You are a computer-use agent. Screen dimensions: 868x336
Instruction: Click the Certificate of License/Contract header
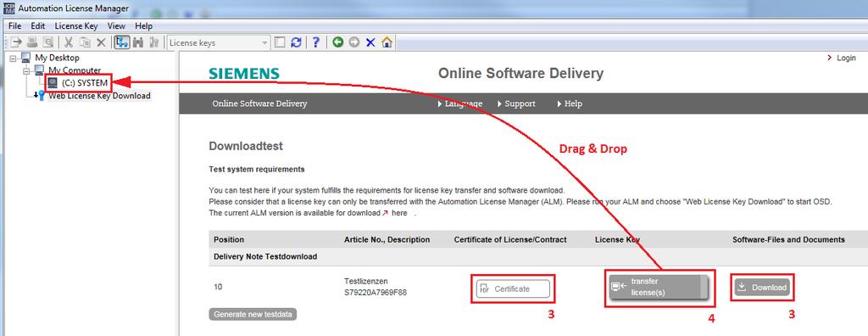pos(510,239)
